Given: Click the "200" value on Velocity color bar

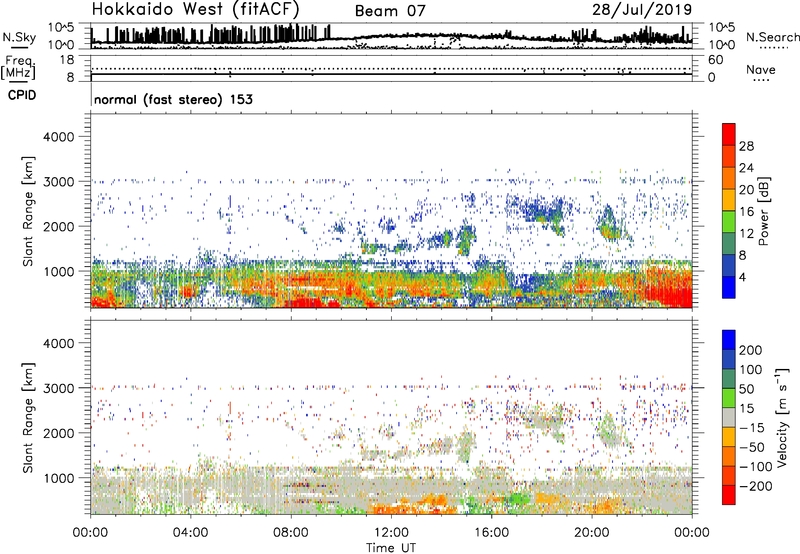Looking at the screenshot, I should tap(751, 350).
